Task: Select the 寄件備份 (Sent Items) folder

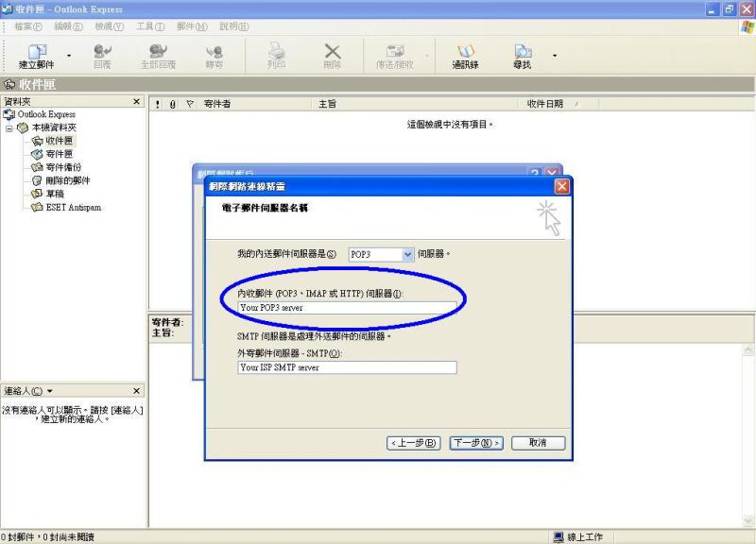Action: pos(63,167)
